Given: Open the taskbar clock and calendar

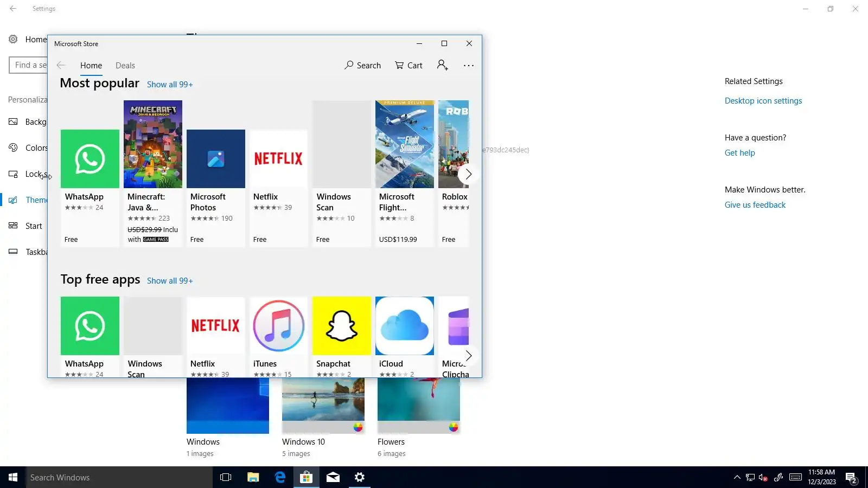Looking at the screenshot, I should point(821,477).
